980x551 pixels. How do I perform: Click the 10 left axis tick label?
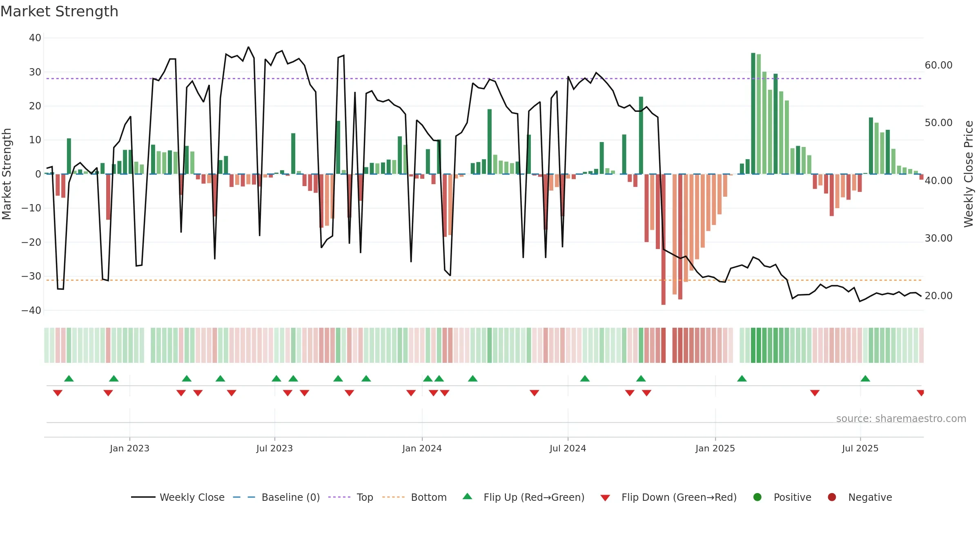pyautogui.click(x=35, y=140)
